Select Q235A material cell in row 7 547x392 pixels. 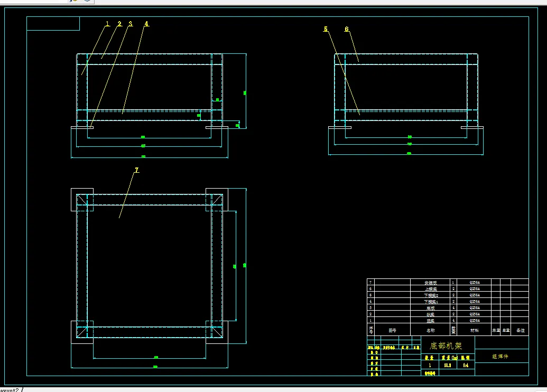[x=475, y=283]
